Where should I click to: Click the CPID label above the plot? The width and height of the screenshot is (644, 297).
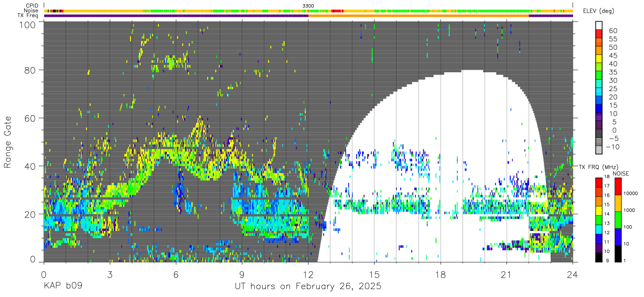pos(32,6)
